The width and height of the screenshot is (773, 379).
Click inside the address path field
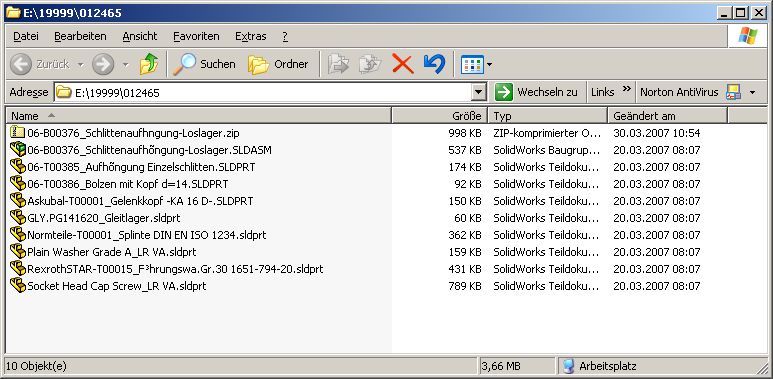coord(263,92)
